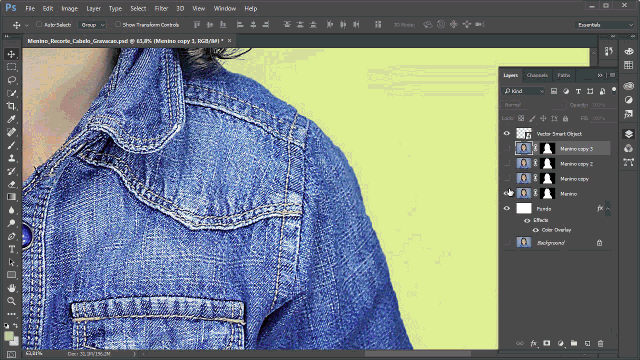Open the History panel icon
This screenshot has width=640, height=360.
[609, 52]
